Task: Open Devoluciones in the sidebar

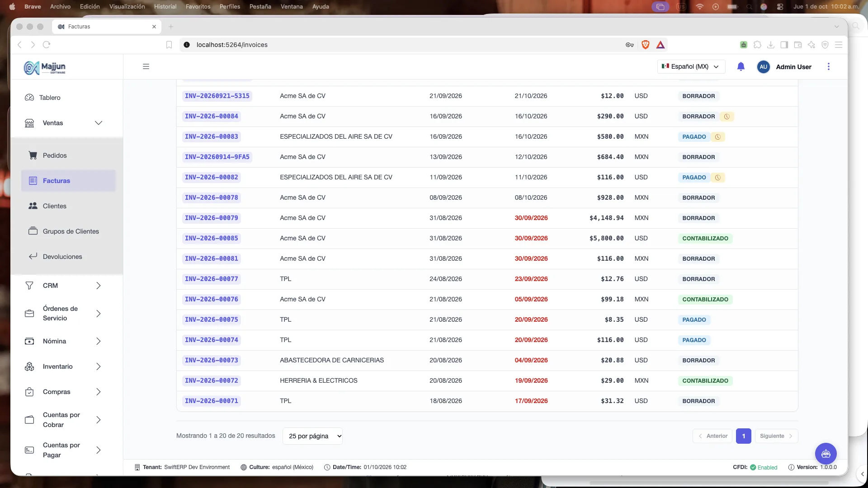Action: (68, 257)
